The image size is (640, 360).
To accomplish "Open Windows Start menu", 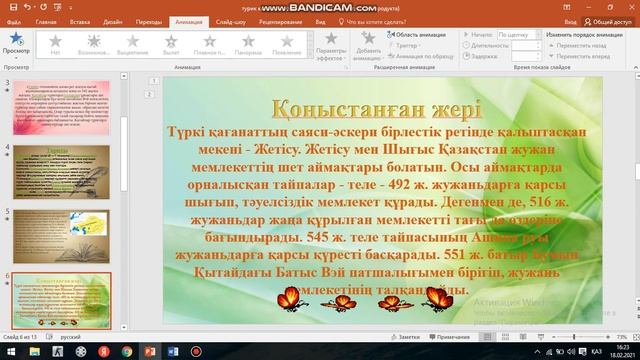I will click(11, 351).
